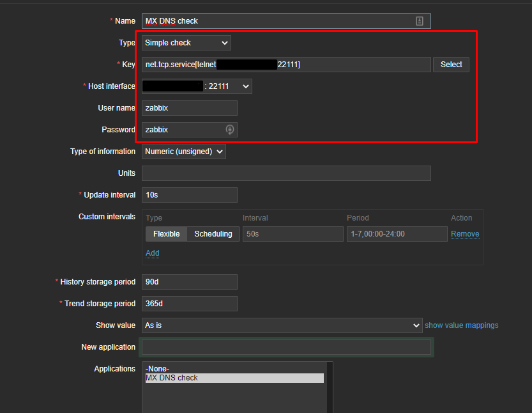Click the Units text field
The width and height of the screenshot is (532, 413).
point(286,173)
